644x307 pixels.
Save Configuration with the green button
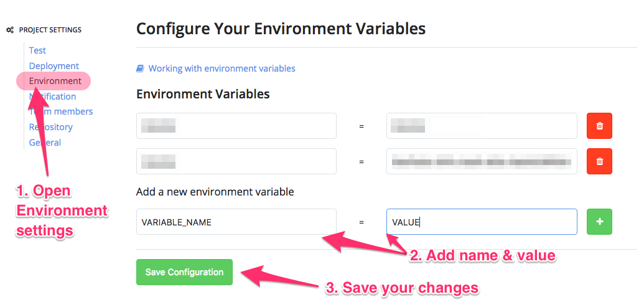[184, 272]
